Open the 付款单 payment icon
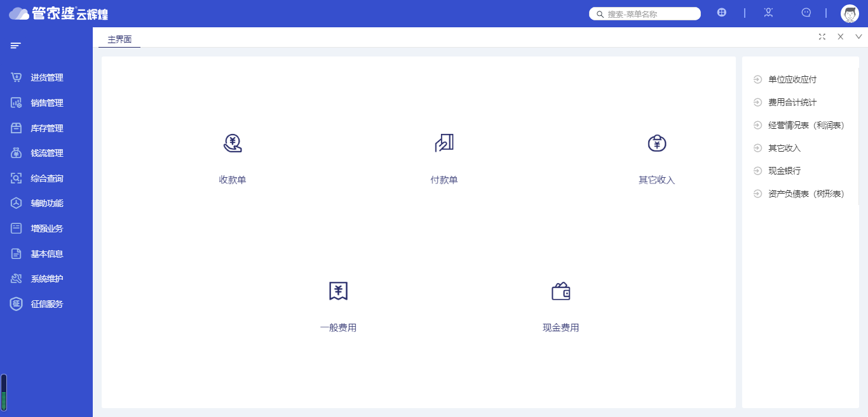 click(444, 143)
